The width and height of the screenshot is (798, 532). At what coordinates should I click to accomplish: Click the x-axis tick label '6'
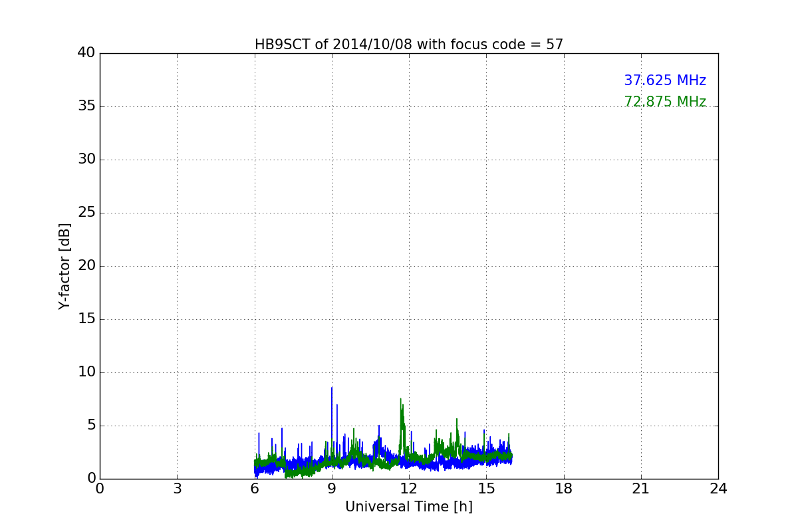click(x=255, y=489)
